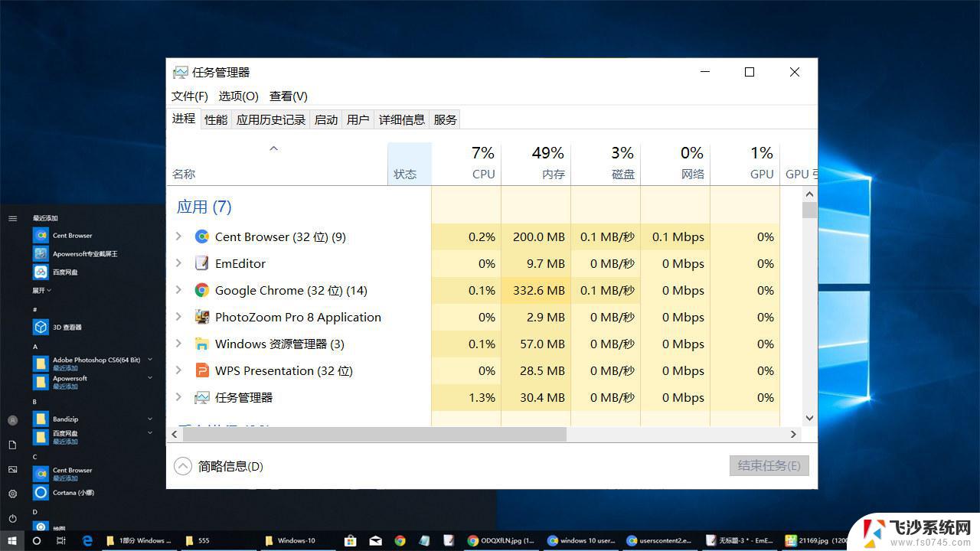The image size is (980, 551).
Task: Open Pictures icon in Start menu rail
Action: pos(12,469)
